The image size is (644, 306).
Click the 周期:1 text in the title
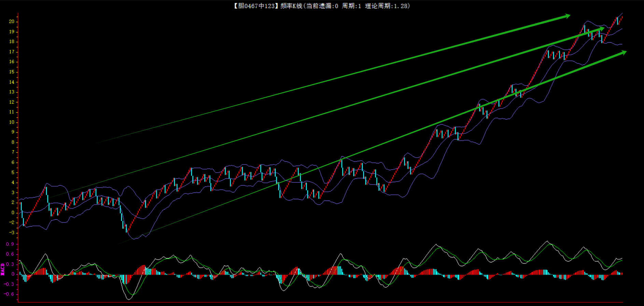tap(351, 6)
